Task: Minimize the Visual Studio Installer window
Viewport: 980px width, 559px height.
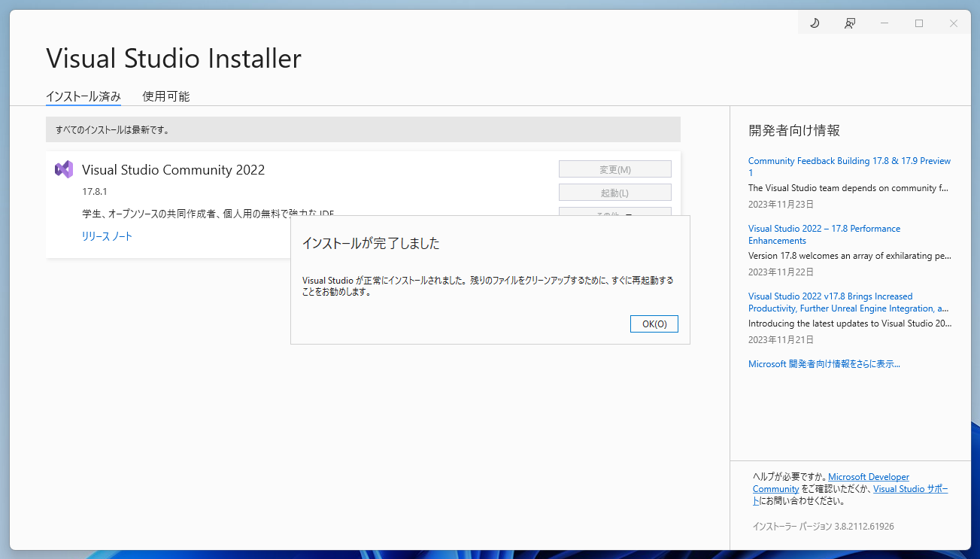Action: [884, 23]
